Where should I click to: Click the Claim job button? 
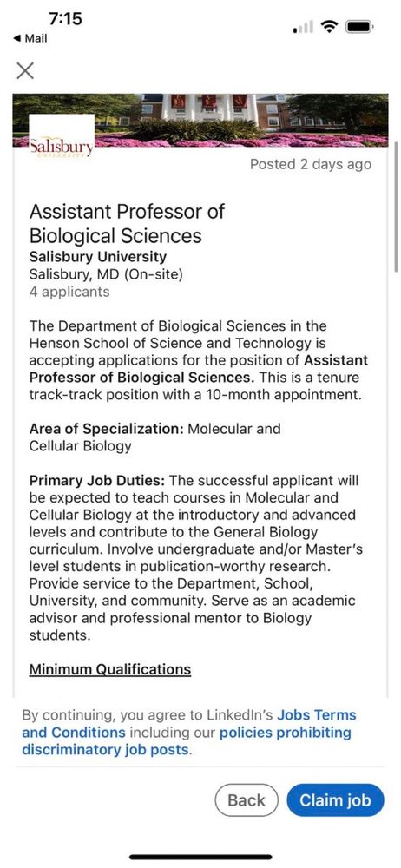click(x=335, y=800)
